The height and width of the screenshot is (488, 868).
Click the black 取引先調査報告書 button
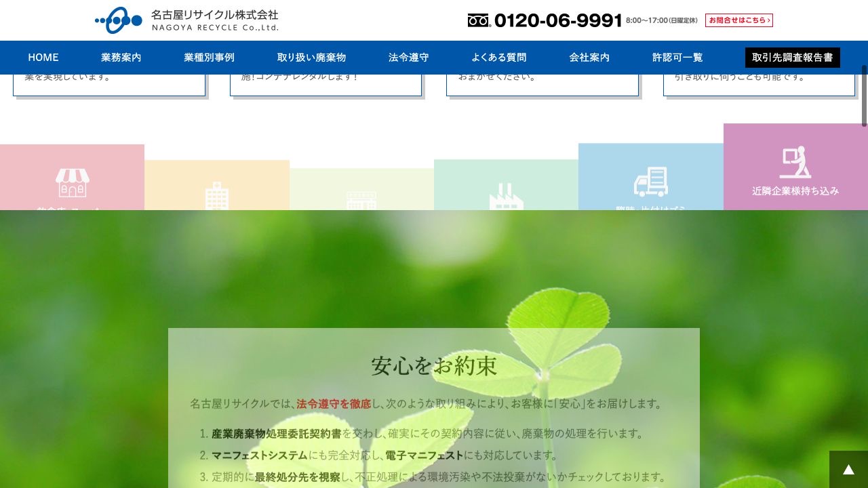click(793, 58)
